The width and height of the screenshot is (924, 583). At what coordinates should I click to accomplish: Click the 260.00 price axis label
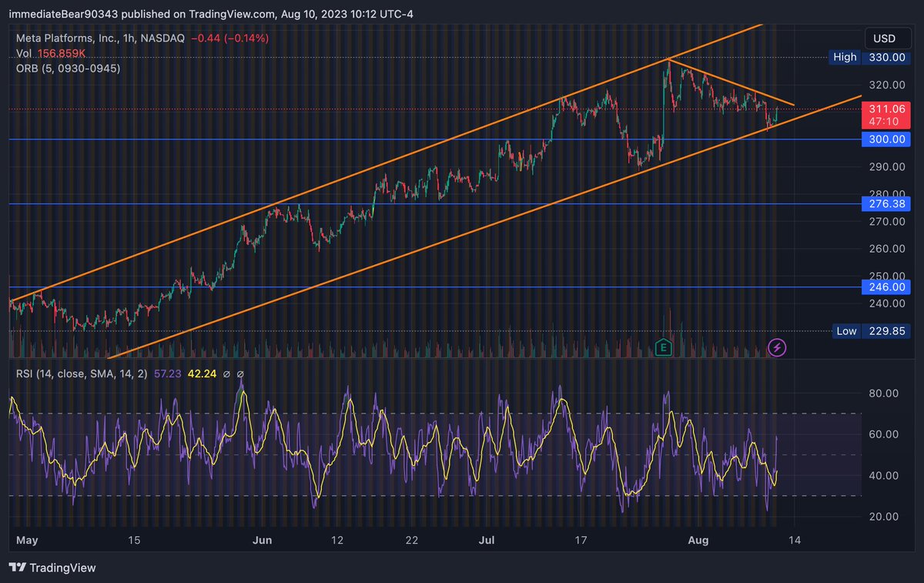[x=887, y=249]
